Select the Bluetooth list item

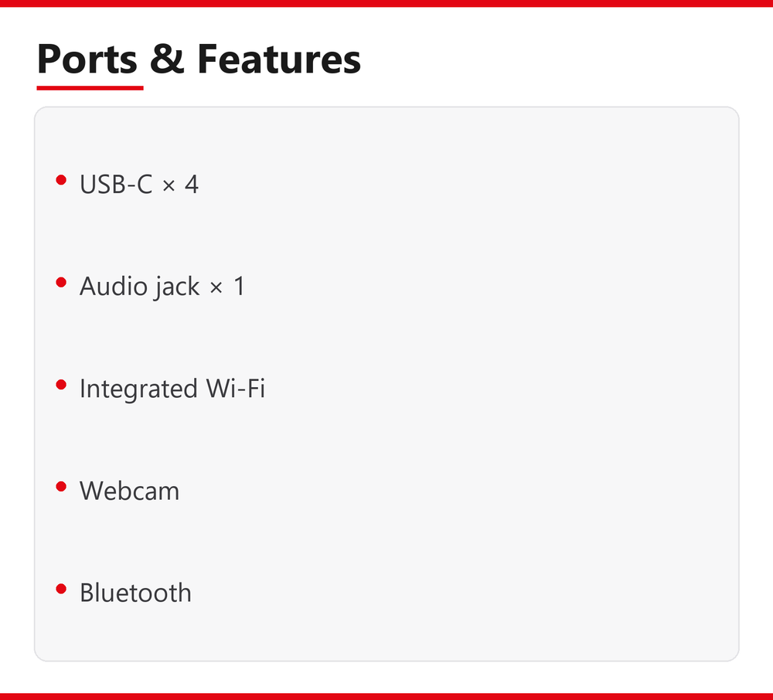pyautogui.click(x=135, y=593)
